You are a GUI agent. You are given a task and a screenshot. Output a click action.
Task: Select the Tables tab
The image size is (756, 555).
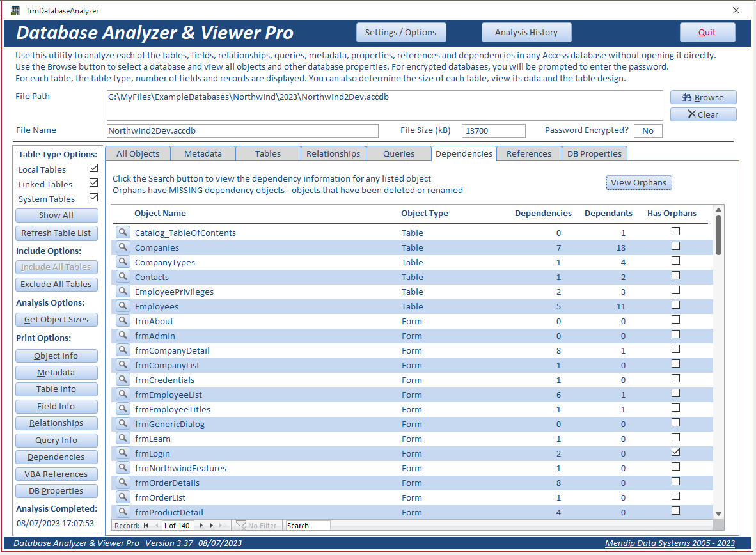coord(268,153)
